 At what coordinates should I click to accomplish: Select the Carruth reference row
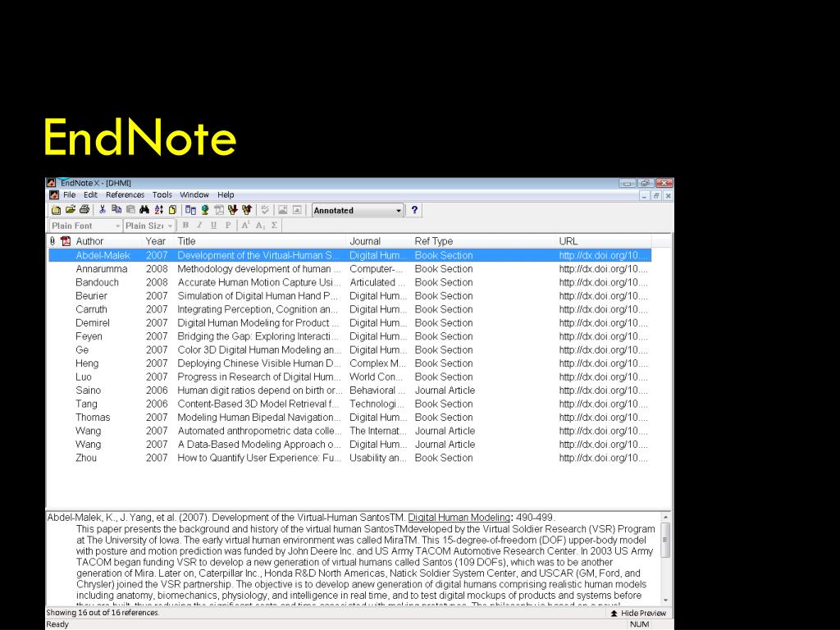pyautogui.click(x=349, y=309)
